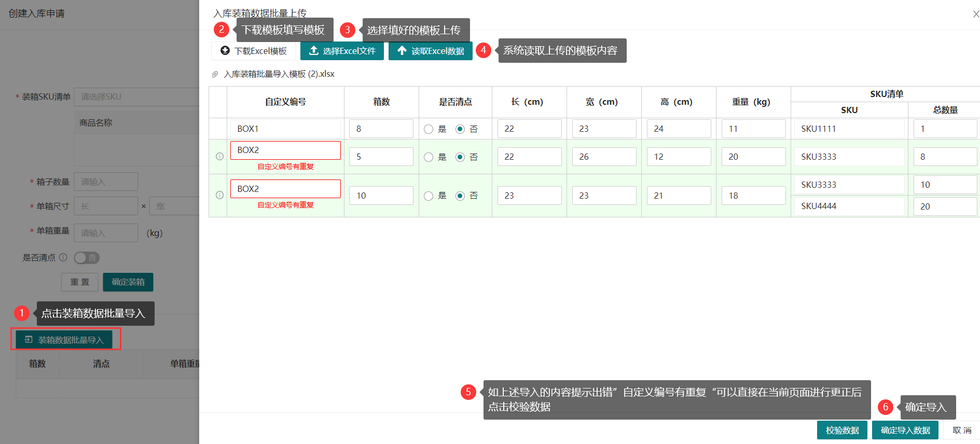Image resolution: width=980 pixels, height=444 pixels.
Task: Click the info icon on second BOX2 row
Action: 219,196
